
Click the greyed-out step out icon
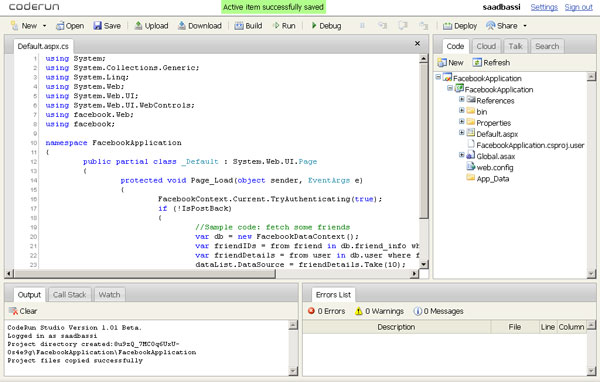pos(423,26)
